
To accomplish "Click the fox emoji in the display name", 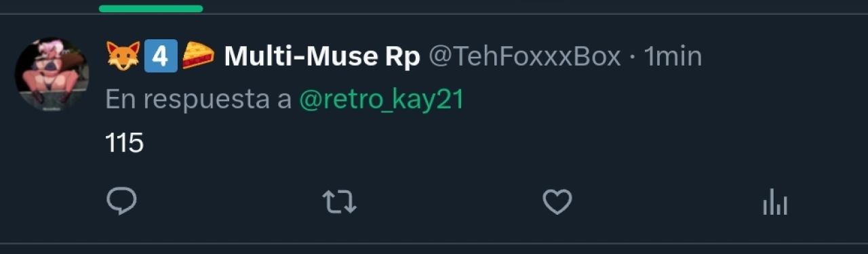I will (x=123, y=57).
